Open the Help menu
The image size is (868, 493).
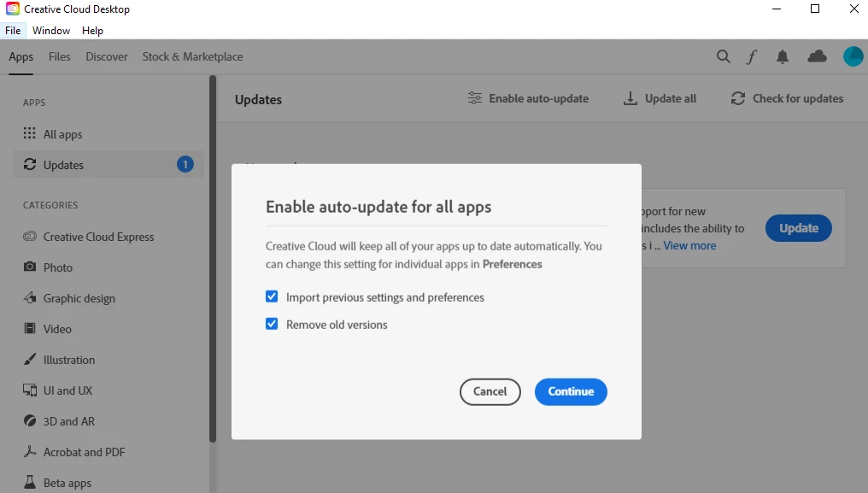click(92, 31)
